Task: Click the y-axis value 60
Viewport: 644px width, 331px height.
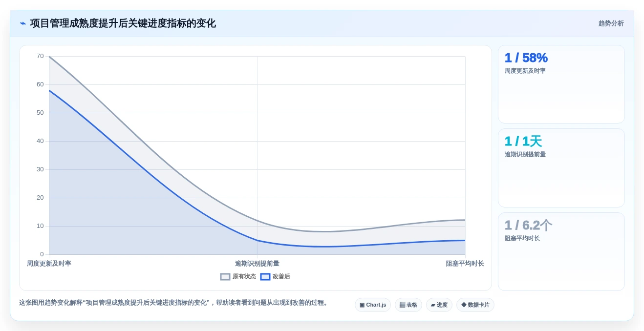Action: (x=40, y=84)
